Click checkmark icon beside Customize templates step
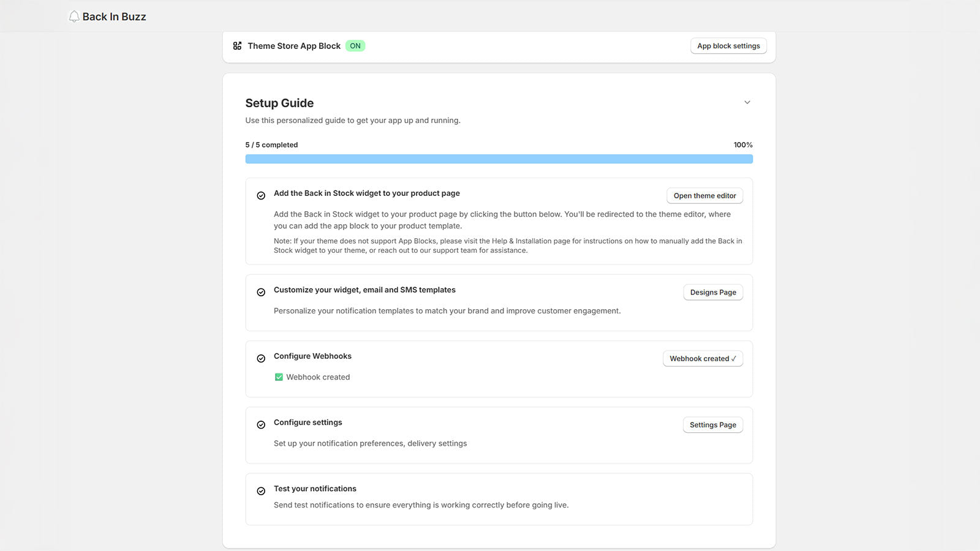The height and width of the screenshot is (551, 980). click(261, 293)
